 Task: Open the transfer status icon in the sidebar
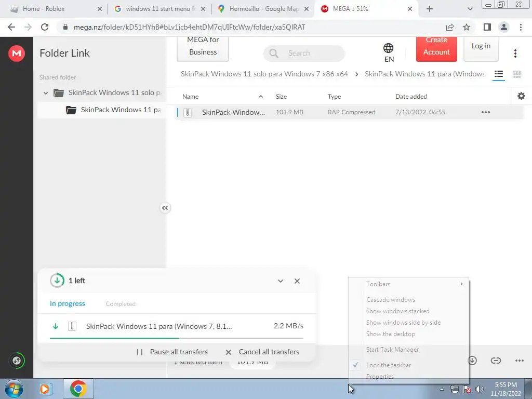click(17, 361)
